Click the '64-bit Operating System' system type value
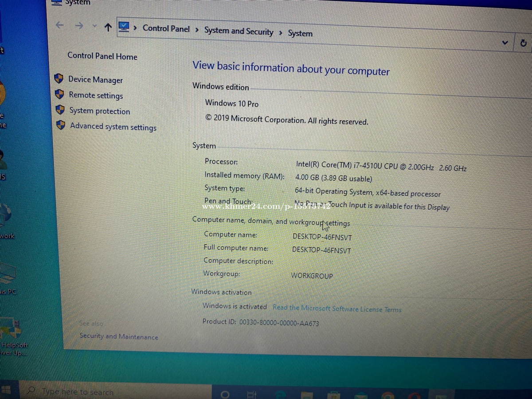Viewport: 532px width, 399px height. (368, 192)
